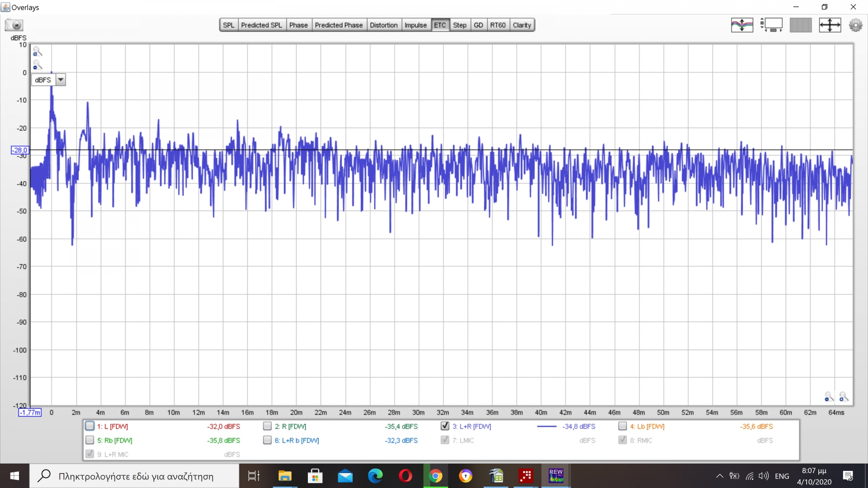Open network Wi-Fi tray icon
Screen dimensions: 868x488
click(x=750, y=476)
